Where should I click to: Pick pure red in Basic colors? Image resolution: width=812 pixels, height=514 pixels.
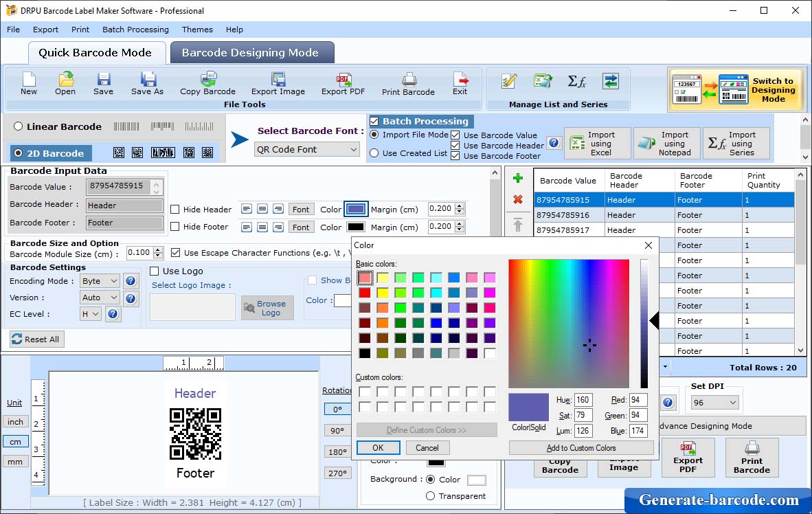point(365,293)
